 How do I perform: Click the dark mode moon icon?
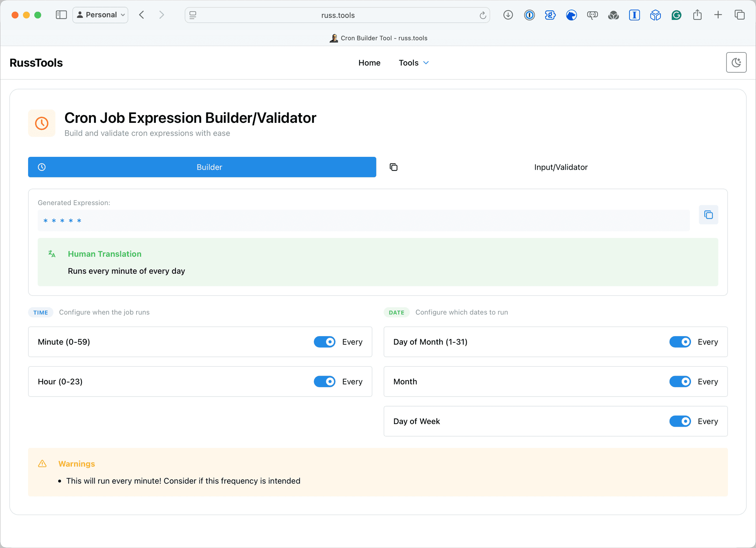(x=736, y=62)
